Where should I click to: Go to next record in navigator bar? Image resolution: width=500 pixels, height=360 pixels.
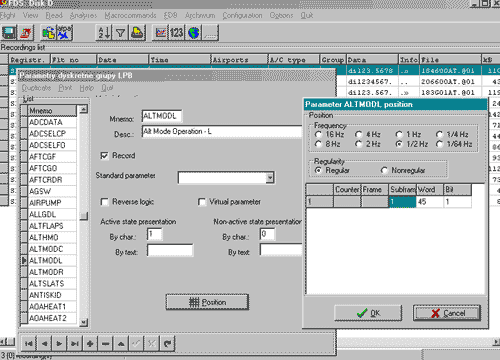click(59, 343)
